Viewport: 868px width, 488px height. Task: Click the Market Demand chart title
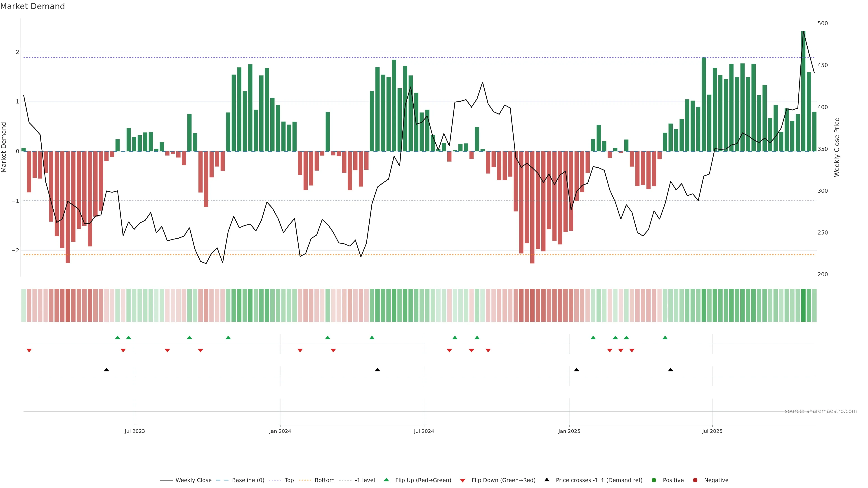click(32, 6)
